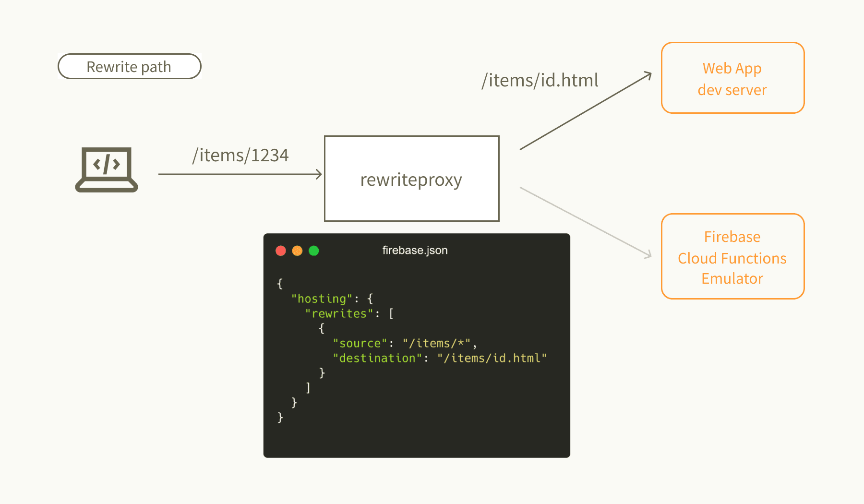Click the "/items/*" value in code

(437, 343)
